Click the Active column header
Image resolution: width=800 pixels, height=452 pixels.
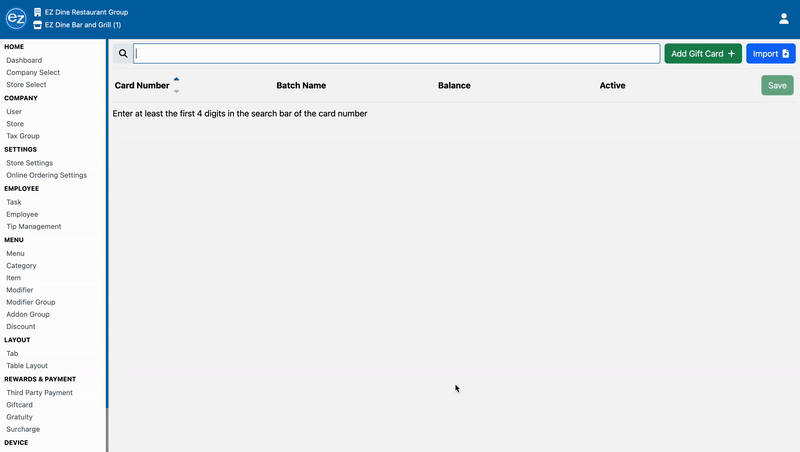click(612, 85)
